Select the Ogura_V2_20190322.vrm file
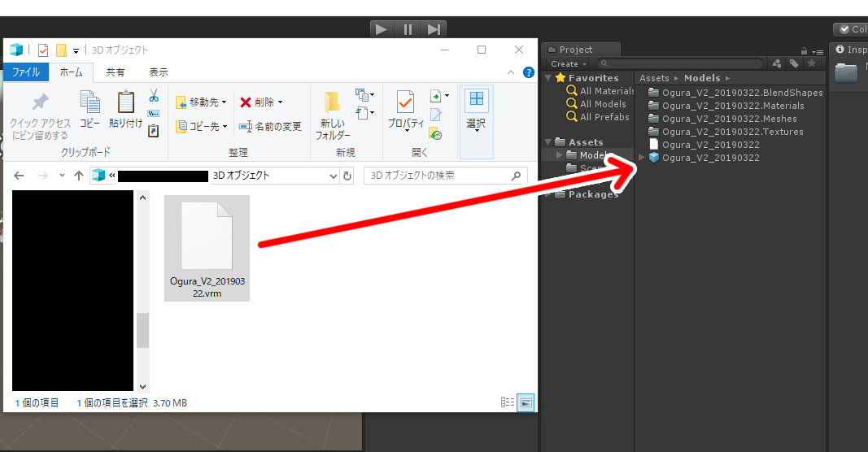The image size is (868, 452). (207, 248)
